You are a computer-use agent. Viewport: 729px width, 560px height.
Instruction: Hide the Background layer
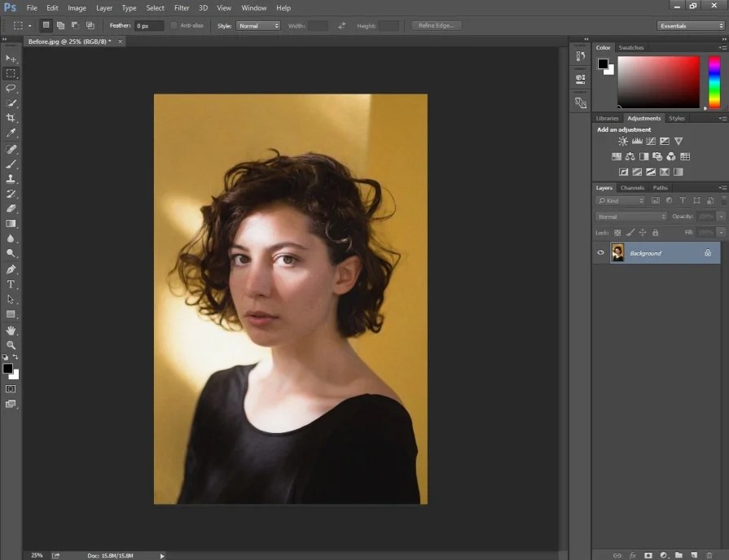pos(600,253)
